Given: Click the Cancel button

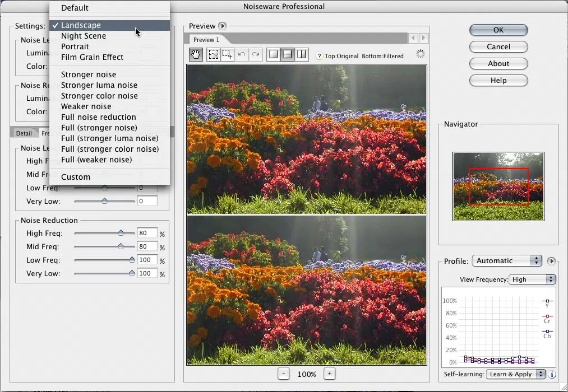Looking at the screenshot, I should (x=498, y=47).
